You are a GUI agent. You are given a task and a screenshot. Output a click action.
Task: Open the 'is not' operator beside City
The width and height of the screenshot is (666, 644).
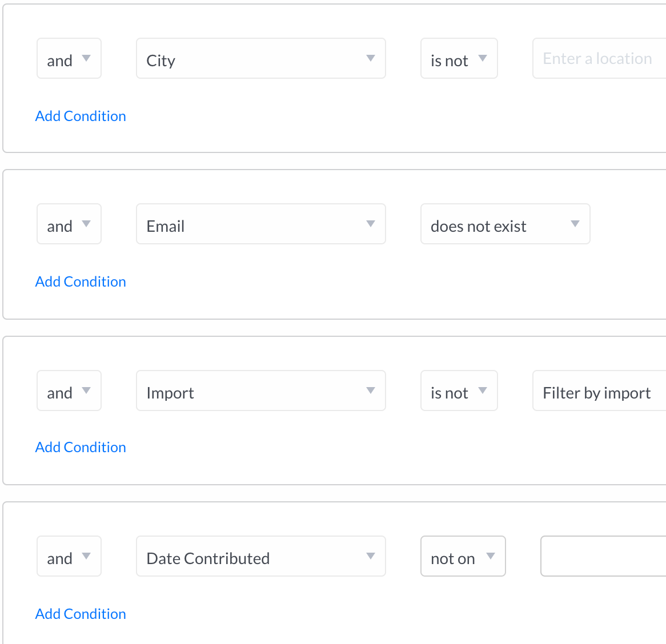[459, 59]
